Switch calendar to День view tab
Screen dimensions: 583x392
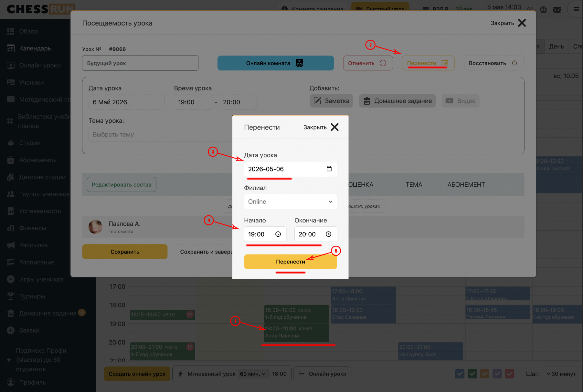(556, 46)
